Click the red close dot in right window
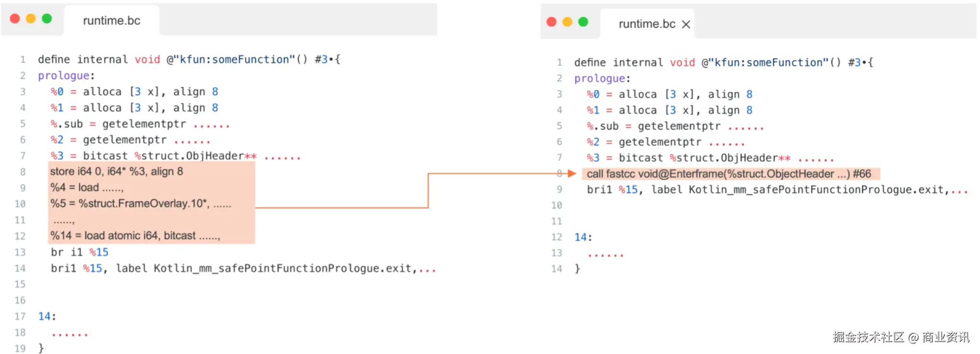980x354 pixels. (551, 22)
